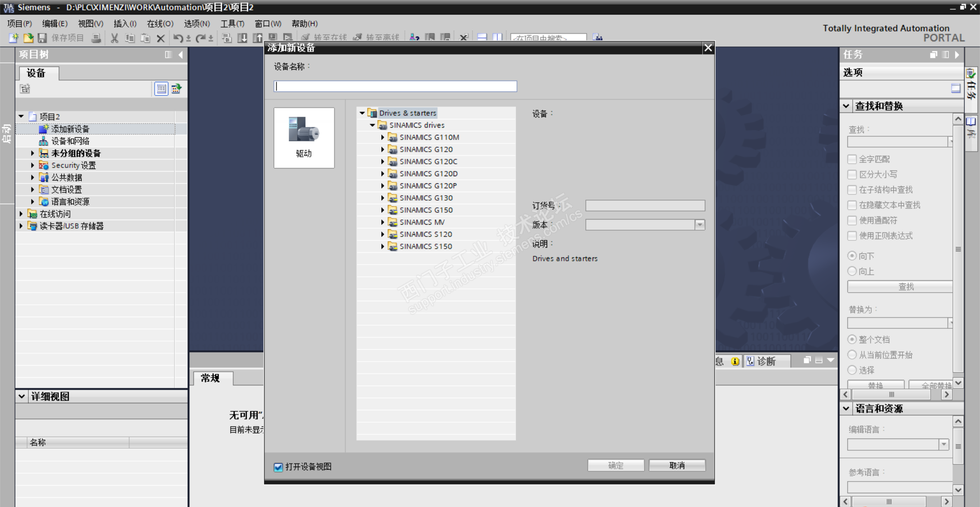Image resolution: width=980 pixels, height=507 pixels.
Task: Click the new group icon under 设备 tab
Action: point(25,89)
